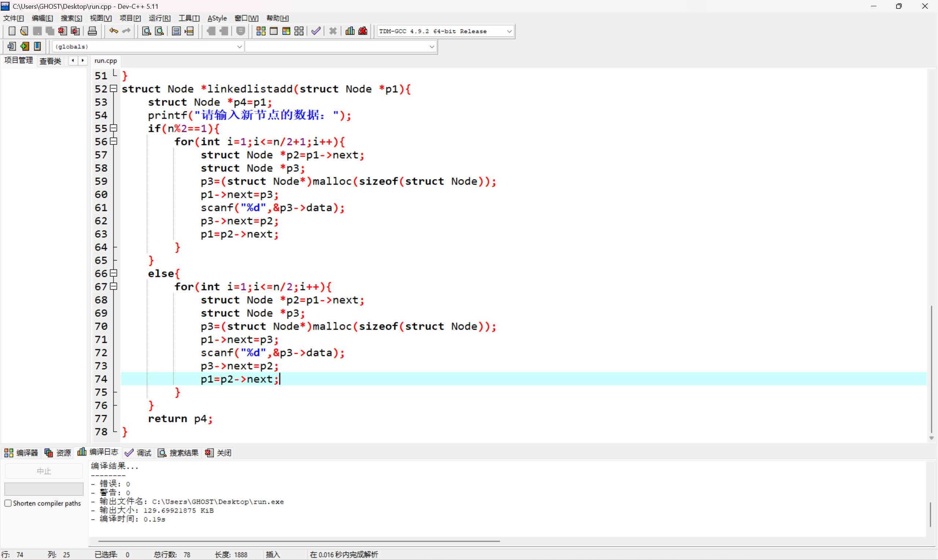Click the editor vertical scrollbar down arrow

(931, 438)
